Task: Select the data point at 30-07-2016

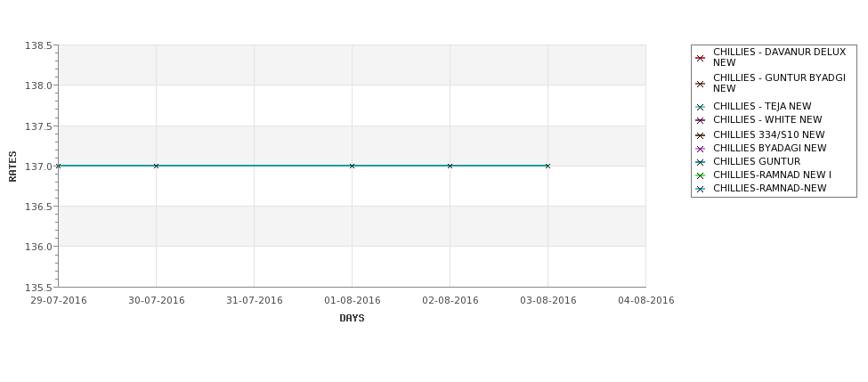Action: 156,166
